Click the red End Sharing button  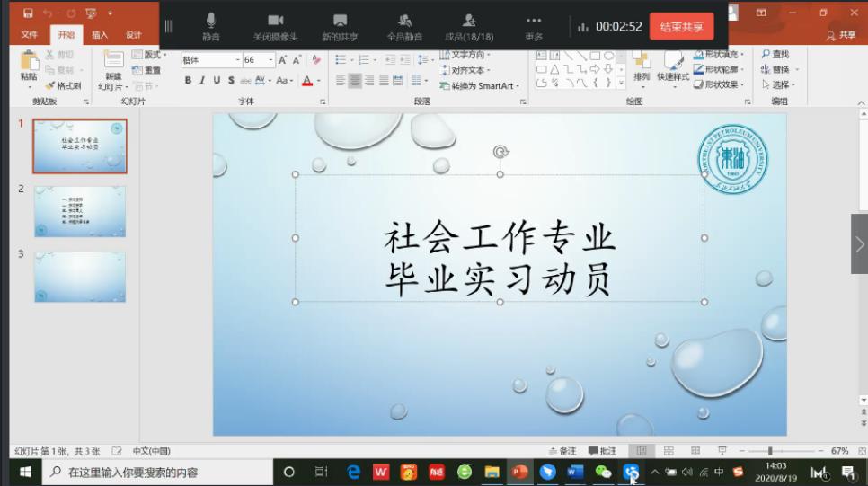681,27
